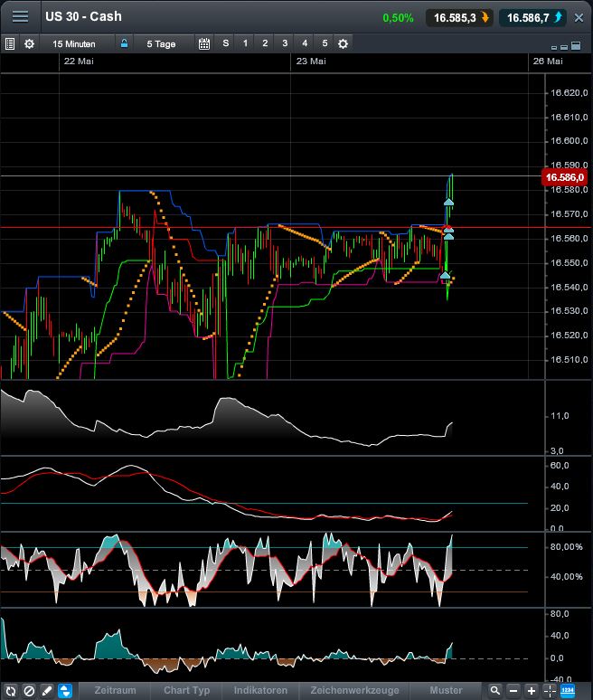This screenshot has height=700, width=593.
Task: Close the US 30 chart window
Action: 579,18
